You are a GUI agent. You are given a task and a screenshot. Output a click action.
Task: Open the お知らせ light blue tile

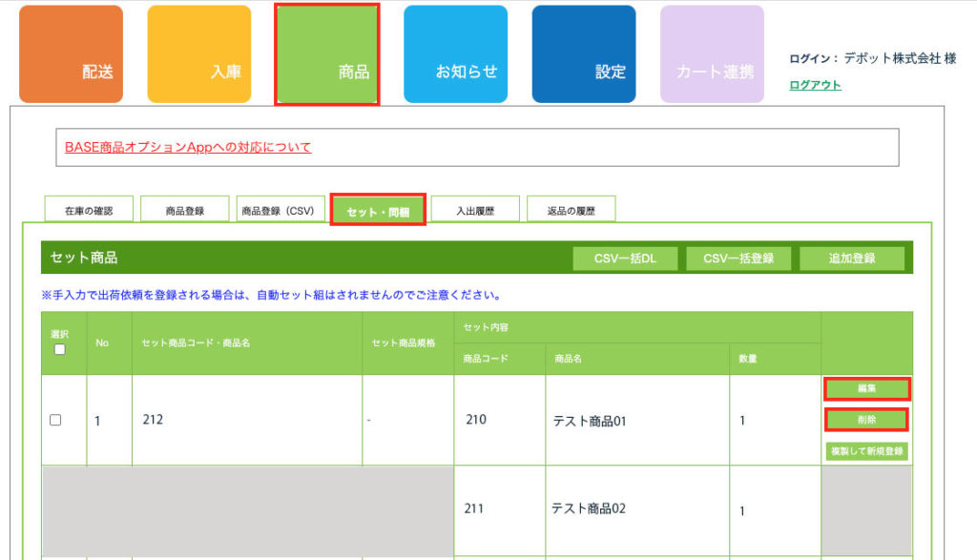point(455,54)
